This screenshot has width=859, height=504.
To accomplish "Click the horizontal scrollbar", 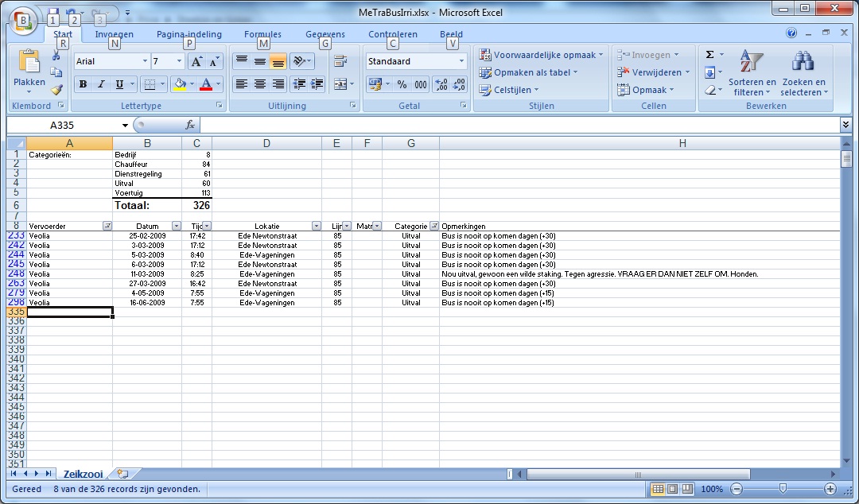I will click(638, 475).
